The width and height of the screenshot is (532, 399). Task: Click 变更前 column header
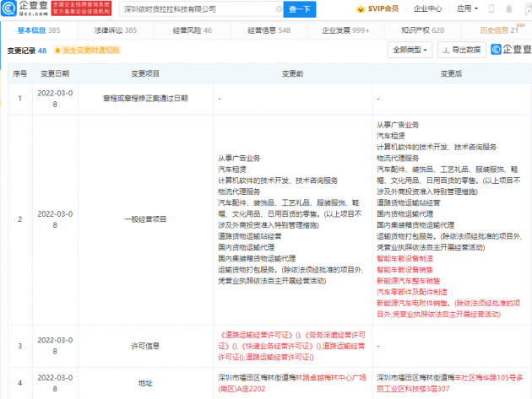pyautogui.click(x=292, y=73)
